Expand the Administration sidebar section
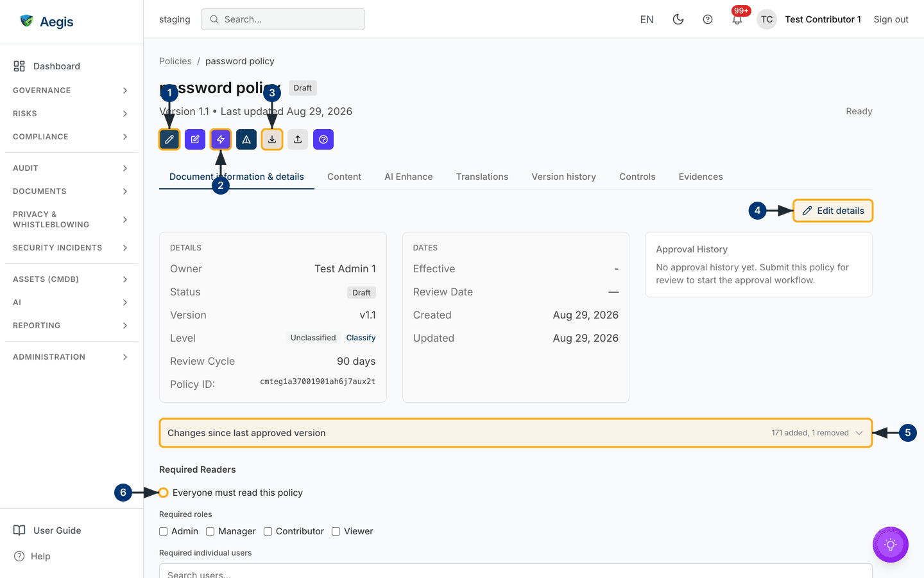 (71, 357)
